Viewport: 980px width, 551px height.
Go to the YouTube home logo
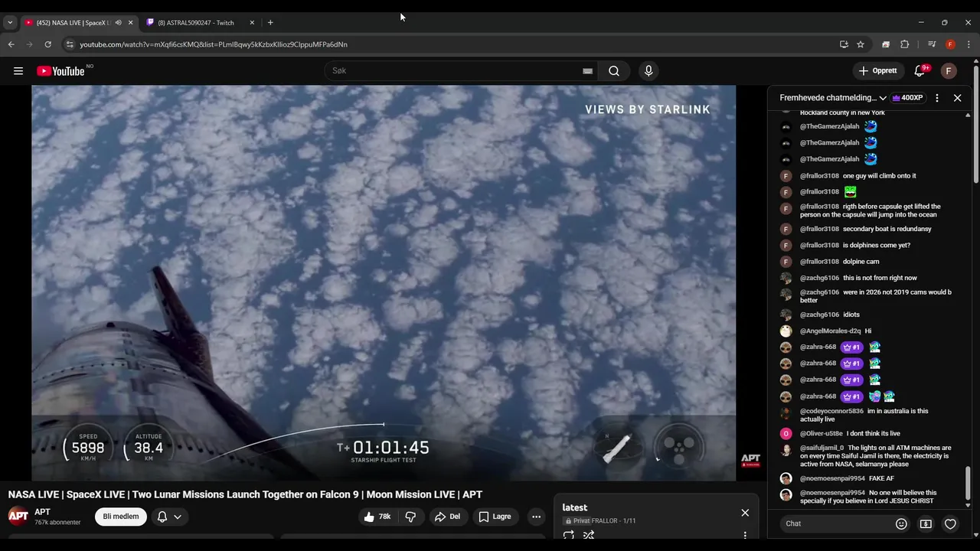click(60, 71)
